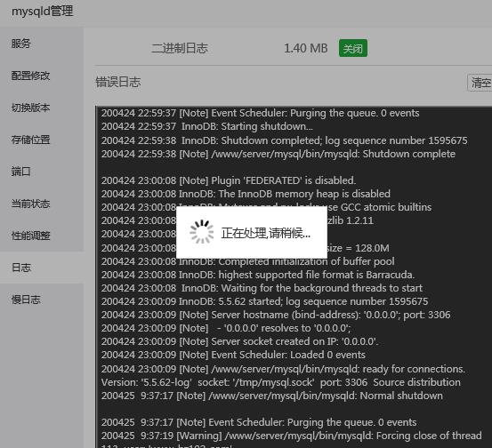Click log line 'mysqld: Normal shutdown'
492x448 pixels.
coord(271,396)
